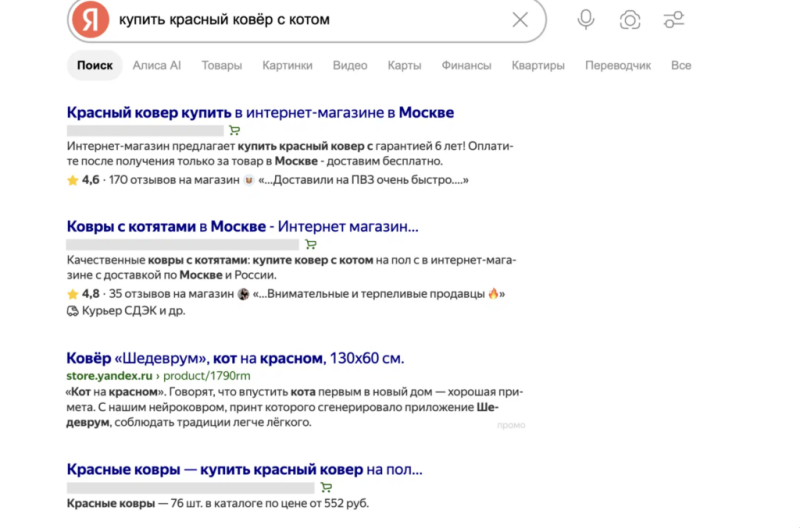Click snippet text Интернет-магазин предлагает купить красный ковер
This screenshot has width=800, height=528.
pos(290,154)
